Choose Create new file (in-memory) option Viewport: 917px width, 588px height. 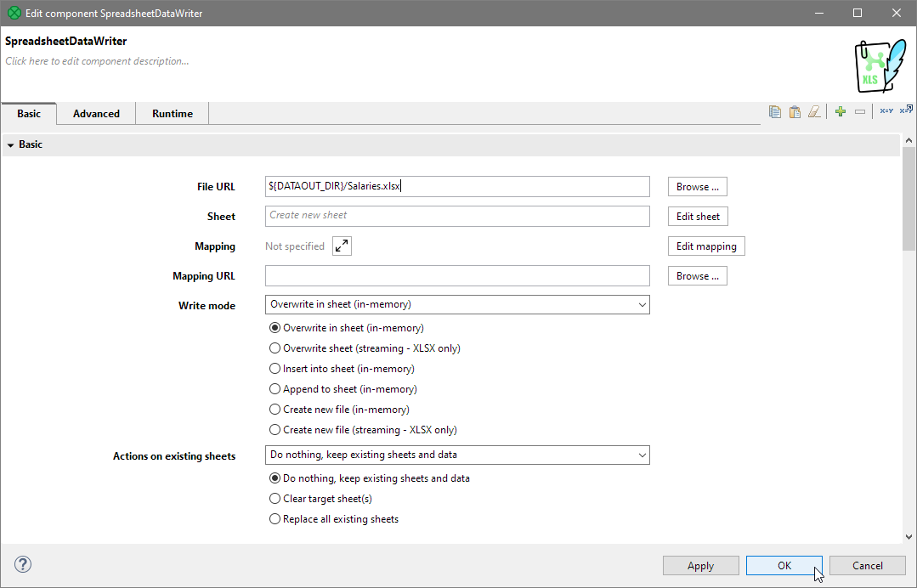275,410
